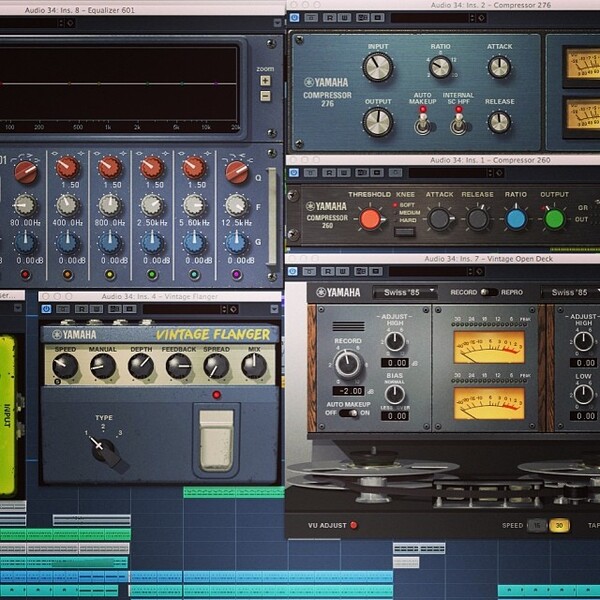Flip the Internal SC HPF toggle switch
Screen dimensions: 600x600
pyautogui.click(x=458, y=122)
